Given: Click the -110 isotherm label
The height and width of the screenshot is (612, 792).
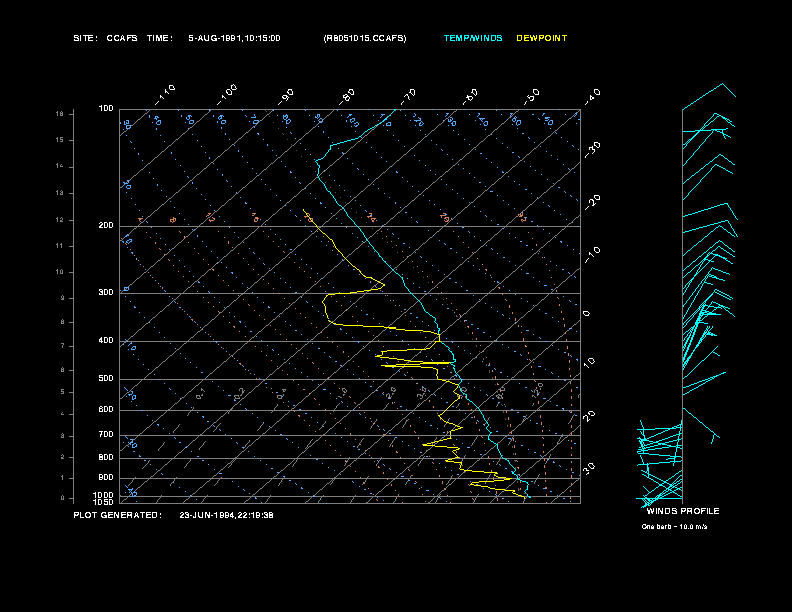Looking at the screenshot, I should (x=165, y=95).
